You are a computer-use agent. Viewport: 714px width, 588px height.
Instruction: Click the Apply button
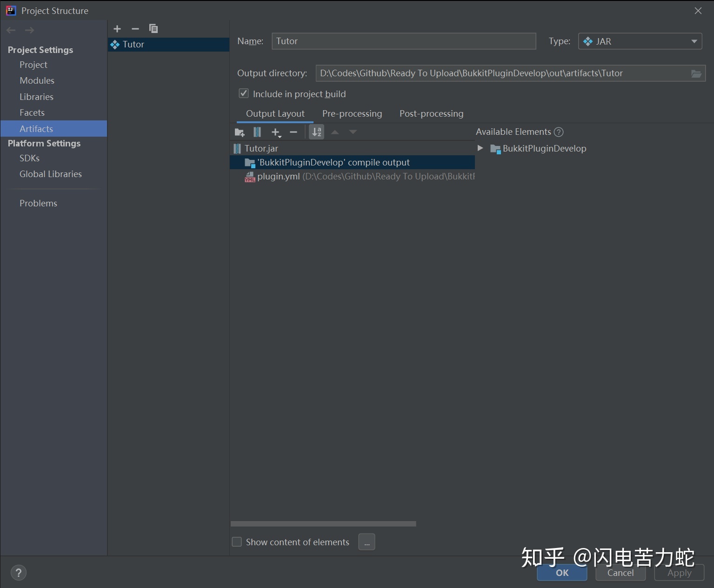(x=679, y=573)
